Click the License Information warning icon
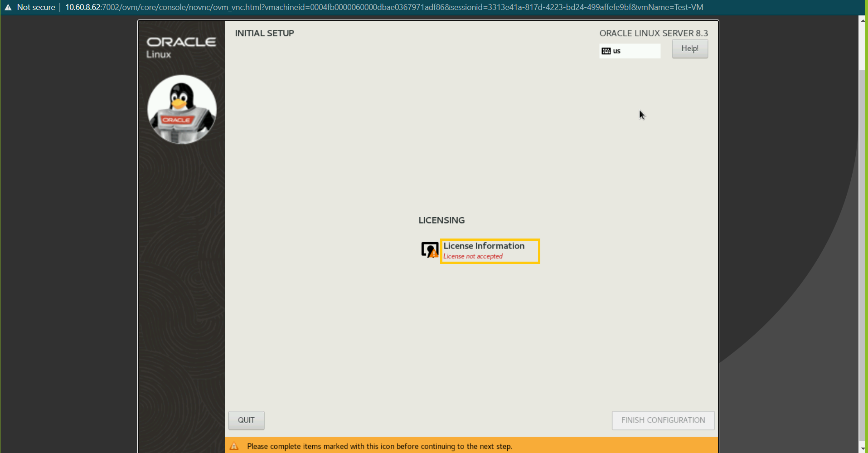The width and height of the screenshot is (868, 453). click(430, 250)
